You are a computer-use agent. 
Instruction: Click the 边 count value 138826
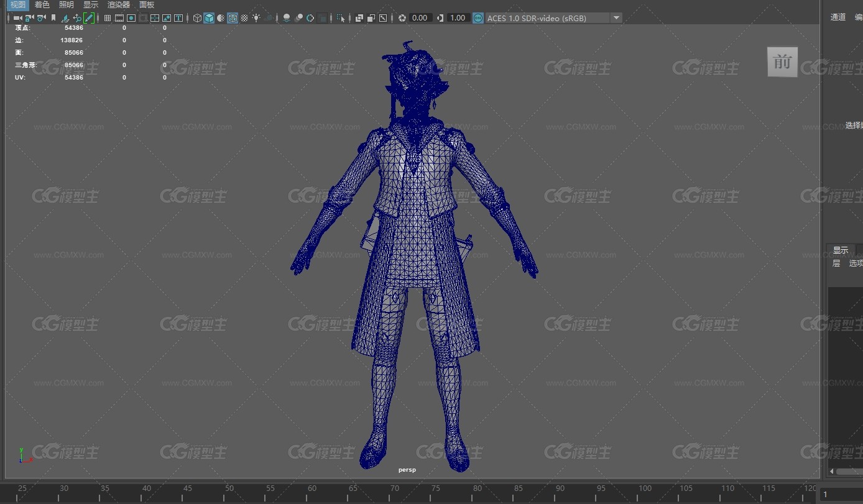pos(72,40)
